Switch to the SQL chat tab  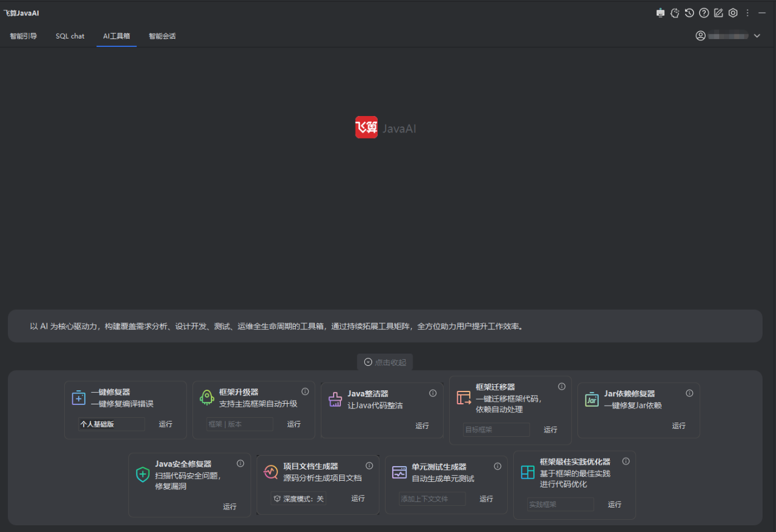point(70,36)
